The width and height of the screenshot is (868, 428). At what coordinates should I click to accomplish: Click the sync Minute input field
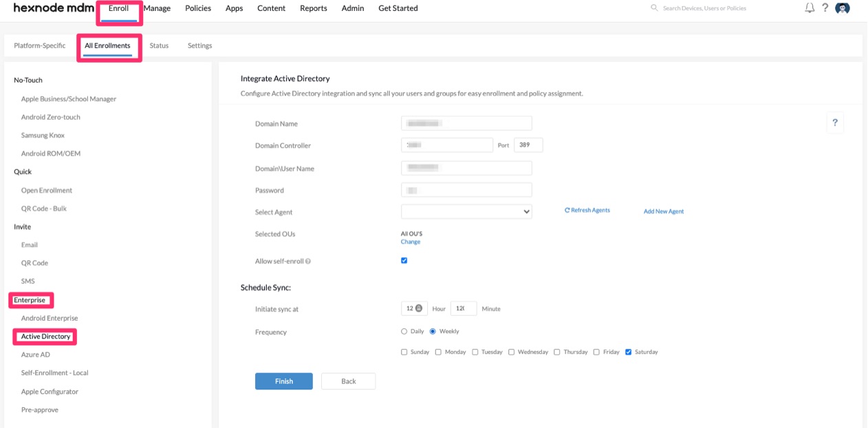click(464, 309)
